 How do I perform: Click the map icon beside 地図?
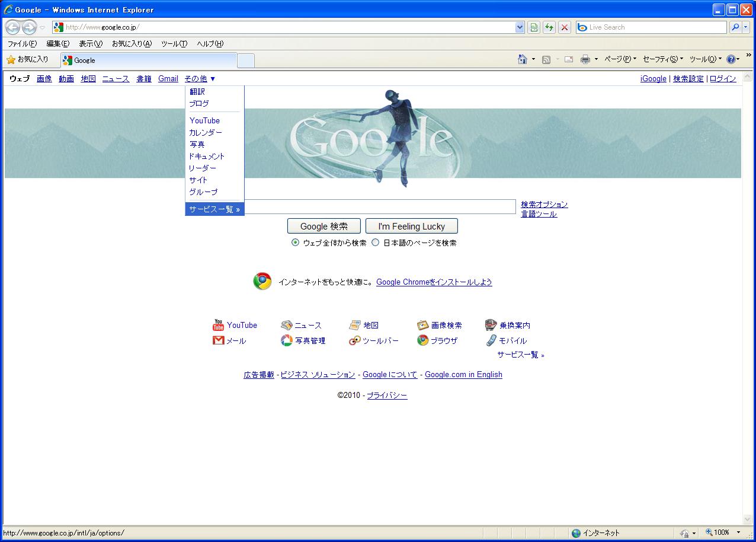(x=355, y=325)
